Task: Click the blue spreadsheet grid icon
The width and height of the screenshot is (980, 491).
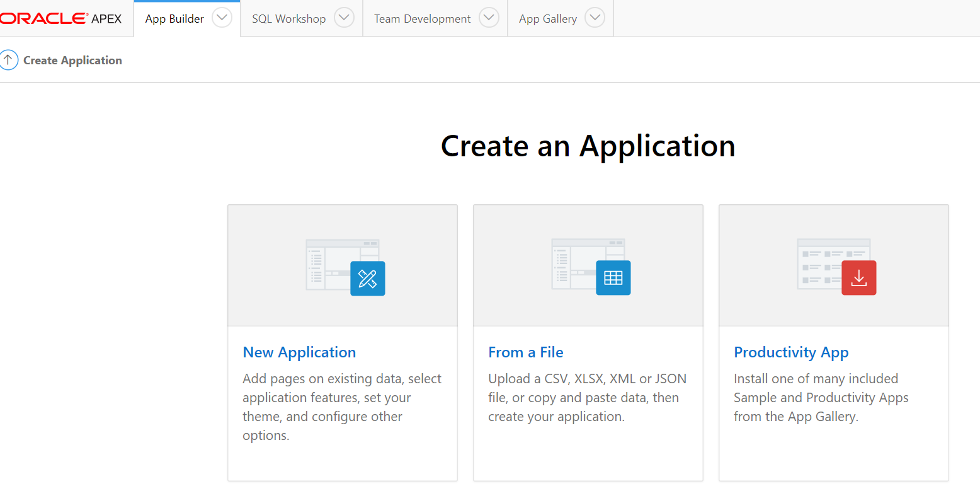Action: [x=613, y=278]
